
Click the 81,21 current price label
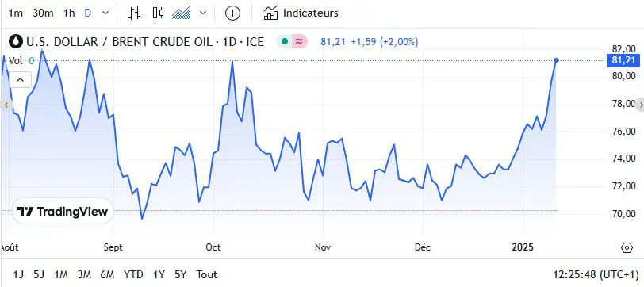(623, 60)
